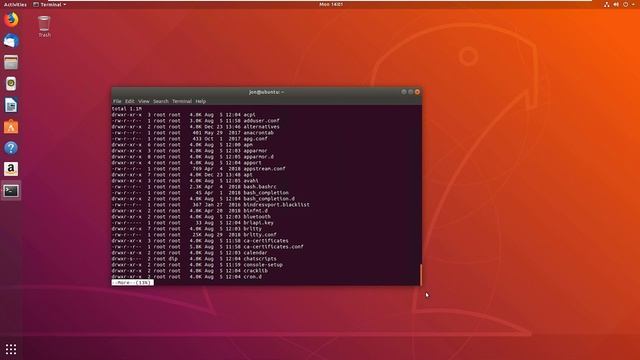The height and width of the screenshot is (360, 640).
Task: Click the terminal title bar jon@ubuntu
Action: pos(267,92)
